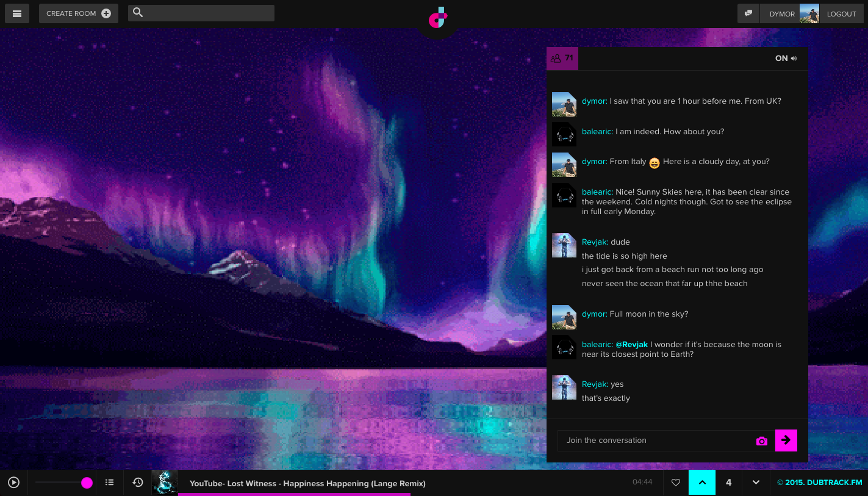Click Revjak's username on 'dude' message
This screenshot has height=496, width=868.
point(595,242)
